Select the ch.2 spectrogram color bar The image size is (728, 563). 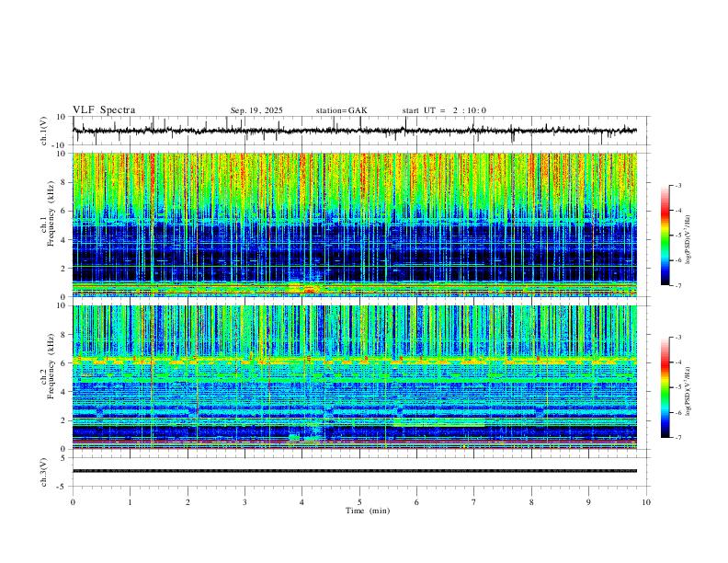[665, 387]
